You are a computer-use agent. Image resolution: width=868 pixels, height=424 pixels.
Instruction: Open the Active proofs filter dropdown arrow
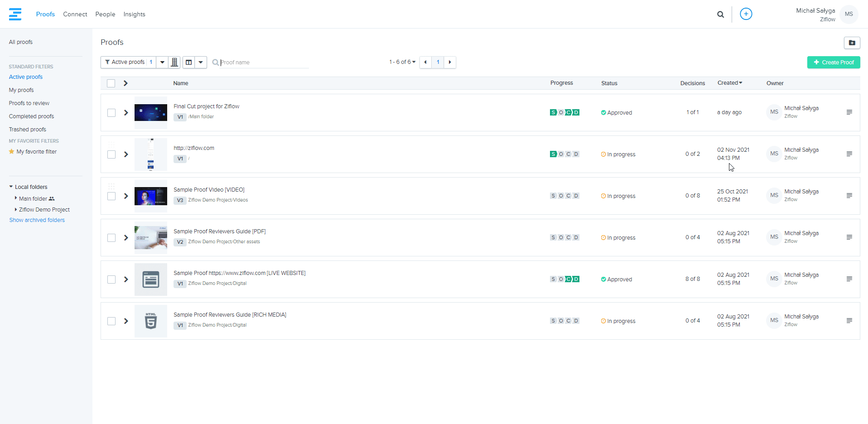tap(162, 62)
